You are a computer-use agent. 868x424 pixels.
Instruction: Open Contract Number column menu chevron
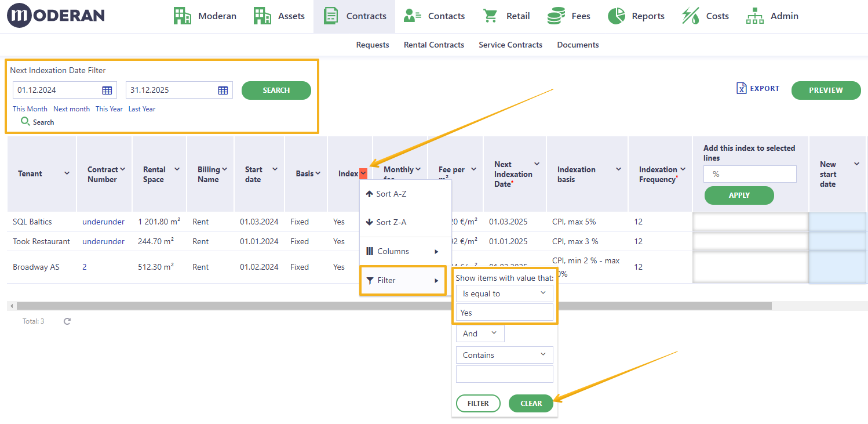(x=122, y=169)
